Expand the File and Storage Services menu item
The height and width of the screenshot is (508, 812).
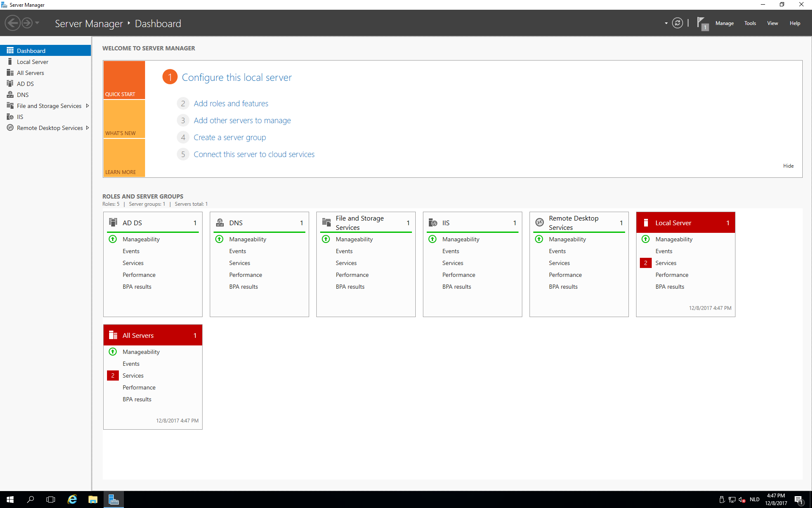coord(88,105)
